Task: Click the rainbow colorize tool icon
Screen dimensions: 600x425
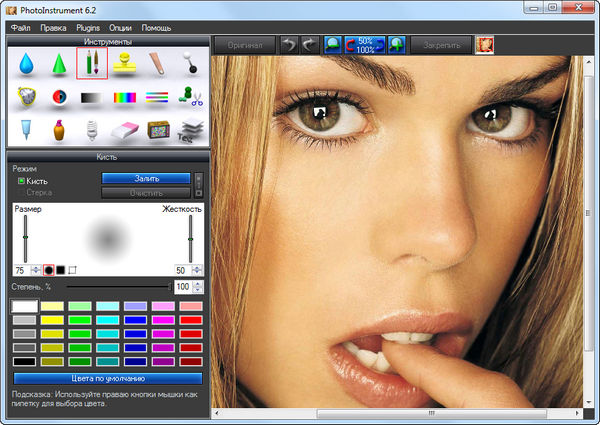Action: pyautogui.click(x=124, y=98)
